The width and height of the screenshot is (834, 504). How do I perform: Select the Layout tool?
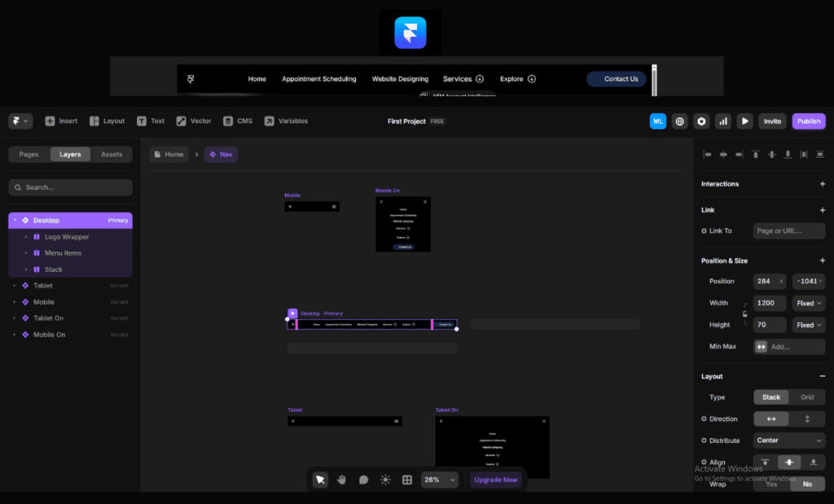(x=106, y=121)
